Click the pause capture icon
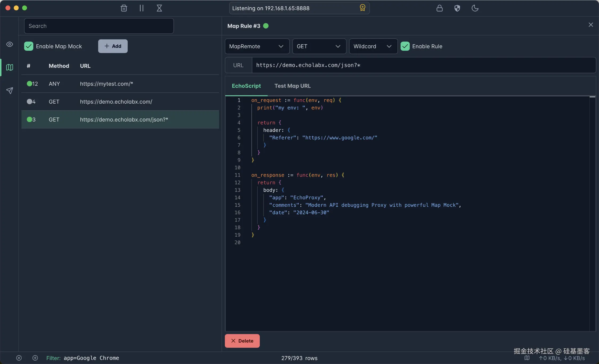 [141, 8]
